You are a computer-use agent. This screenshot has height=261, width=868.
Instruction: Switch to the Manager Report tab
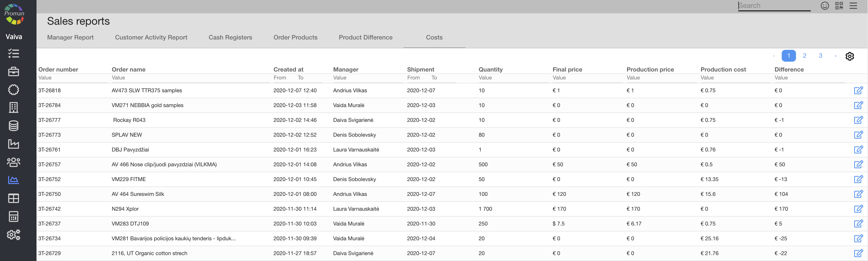(x=71, y=37)
